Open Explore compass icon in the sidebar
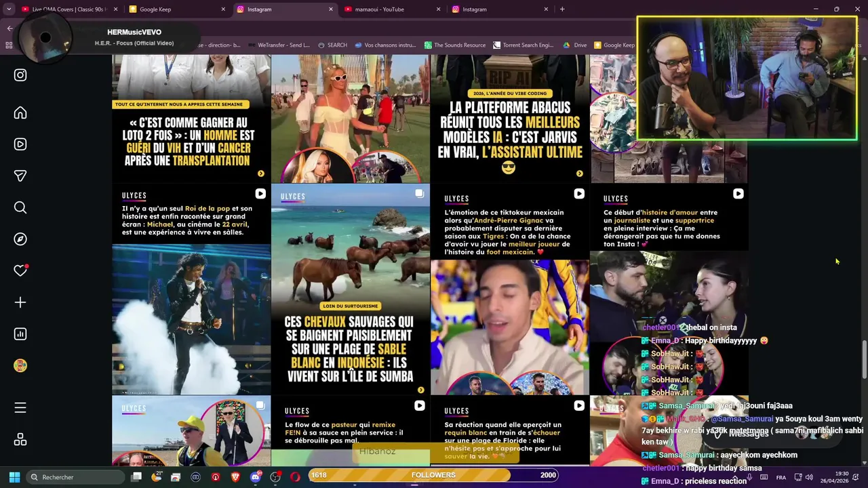Image resolution: width=868 pixels, height=488 pixels. tap(20, 239)
